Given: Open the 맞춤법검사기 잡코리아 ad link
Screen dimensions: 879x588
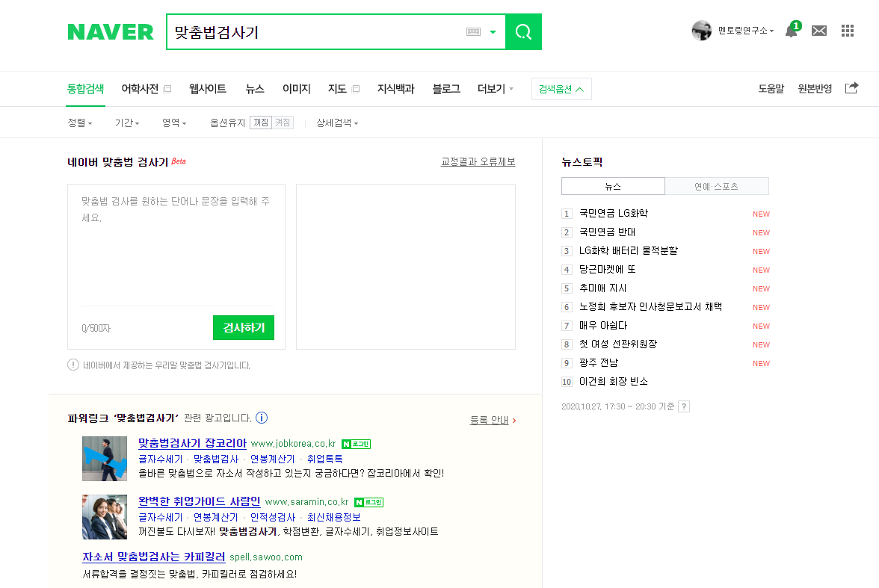Looking at the screenshot, I should pos(192,443).
